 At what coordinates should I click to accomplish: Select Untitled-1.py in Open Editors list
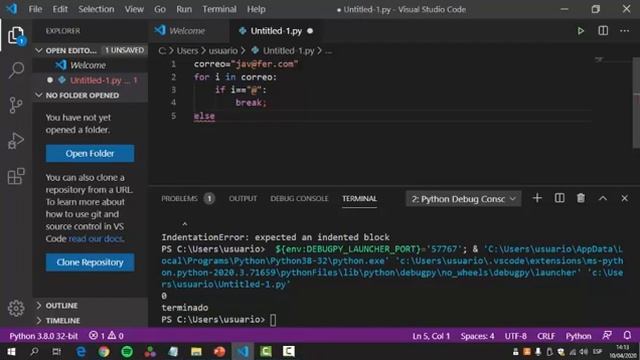[90, 80]
